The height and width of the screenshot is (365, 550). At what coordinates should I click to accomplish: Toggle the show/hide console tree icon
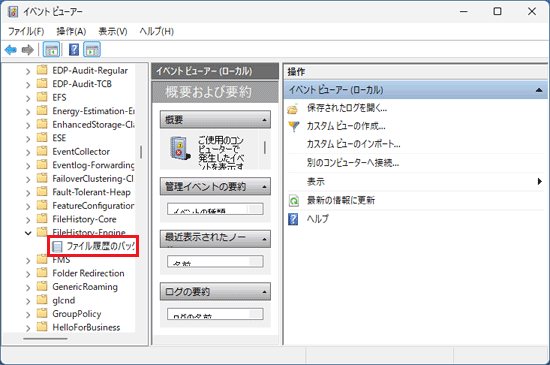pyautogui.click(x=51, y=50)
